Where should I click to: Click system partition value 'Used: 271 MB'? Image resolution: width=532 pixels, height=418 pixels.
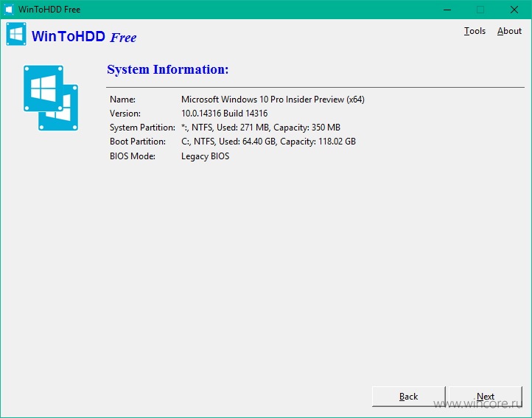[243, 128]
